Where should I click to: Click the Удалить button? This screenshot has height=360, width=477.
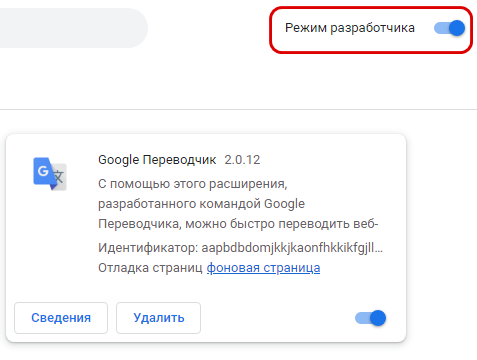159,318
